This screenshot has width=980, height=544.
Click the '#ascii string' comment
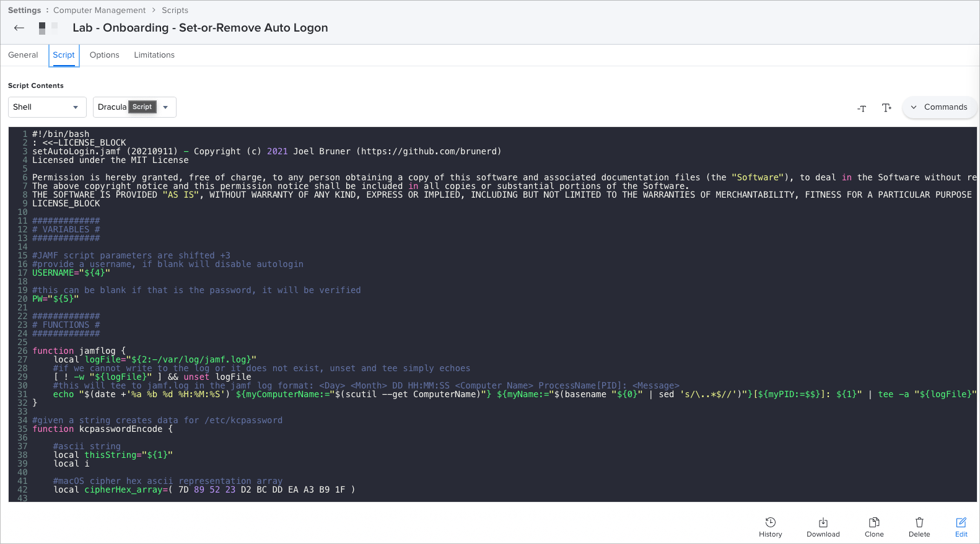[x=87, y=446]
